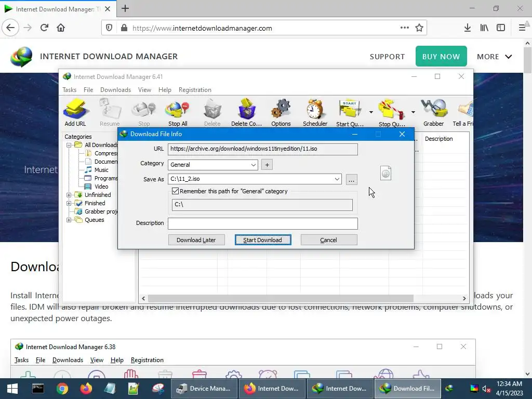The height and width of the screenshot is (399, 532).
Task: Select Compressed category in tree
Action: pyautogui.click(x=106, y=153)
